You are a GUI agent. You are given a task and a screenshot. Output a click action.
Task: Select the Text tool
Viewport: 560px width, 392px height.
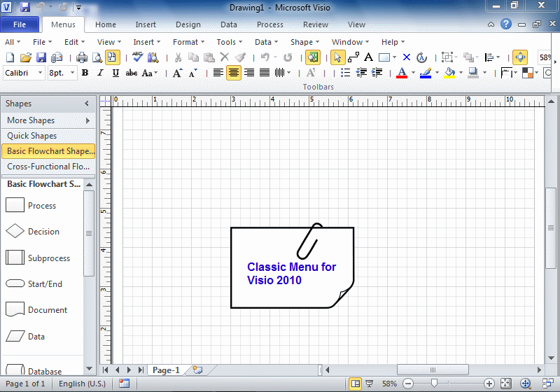(x=369, y=57)
